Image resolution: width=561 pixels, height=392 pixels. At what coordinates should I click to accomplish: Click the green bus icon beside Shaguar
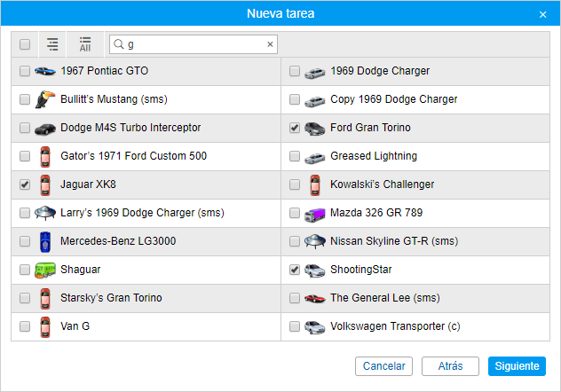point(44,270)
